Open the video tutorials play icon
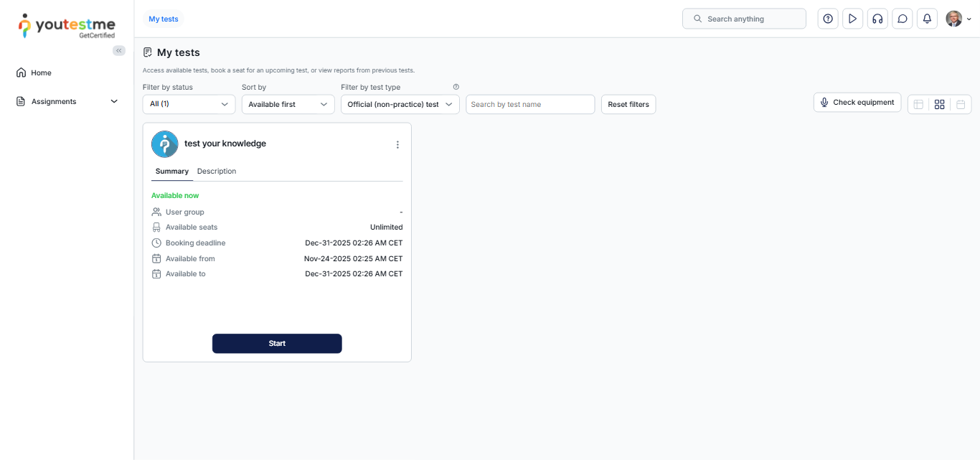980x460 pixels. pyautogui.click(x=852, y=19)
